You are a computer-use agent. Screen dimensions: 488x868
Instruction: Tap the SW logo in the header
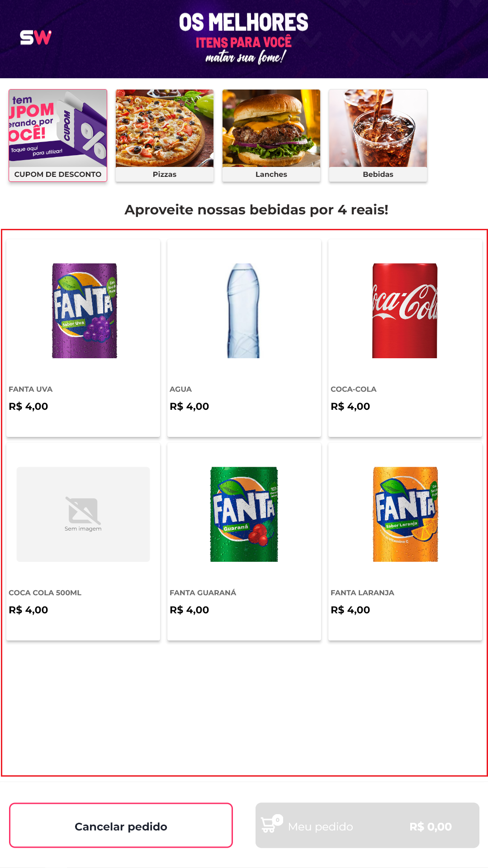point(36,38)
